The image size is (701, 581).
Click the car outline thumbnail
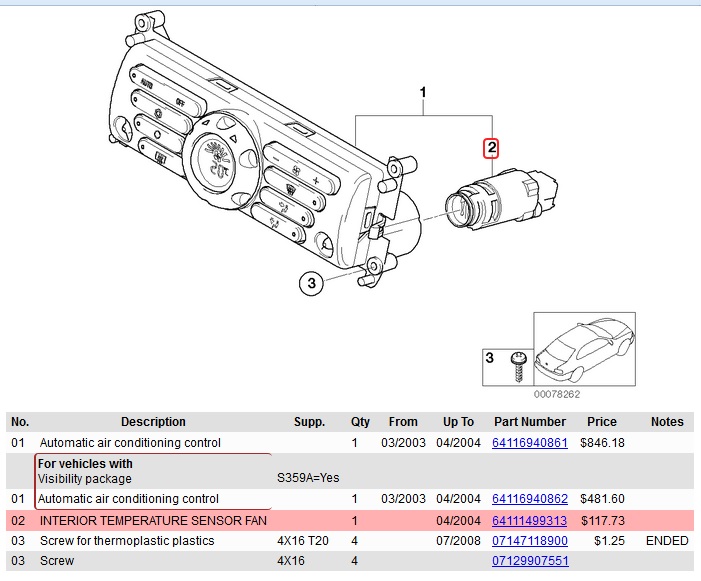[x=586, y=349]
